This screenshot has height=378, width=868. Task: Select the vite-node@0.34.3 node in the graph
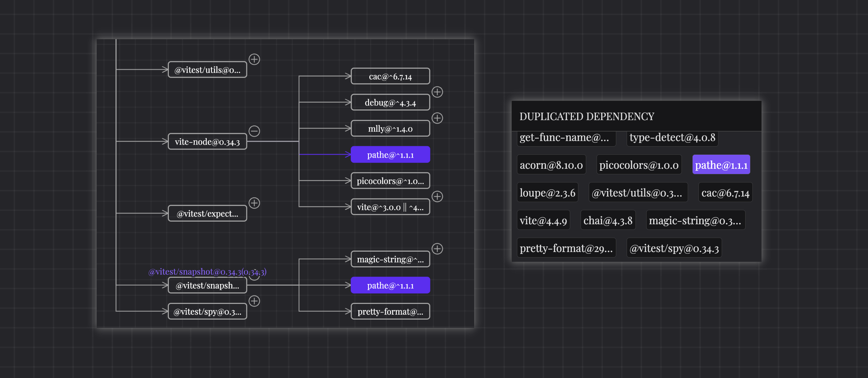coord(207,141)
